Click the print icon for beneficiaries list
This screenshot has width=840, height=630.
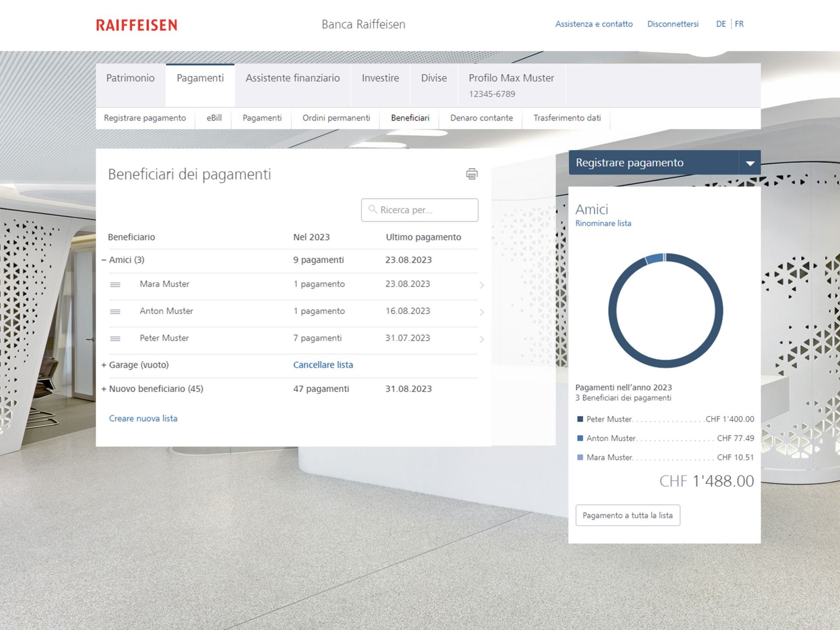472,174
